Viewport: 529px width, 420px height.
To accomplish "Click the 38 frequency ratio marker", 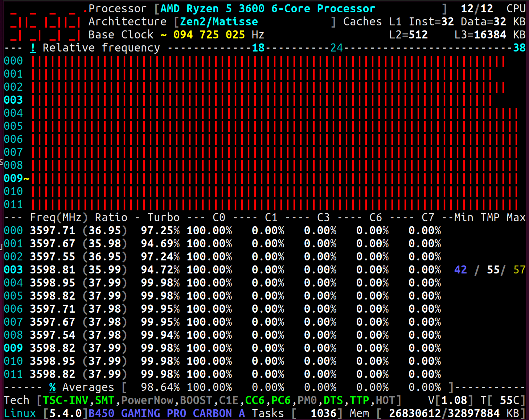I will (519, 48).
